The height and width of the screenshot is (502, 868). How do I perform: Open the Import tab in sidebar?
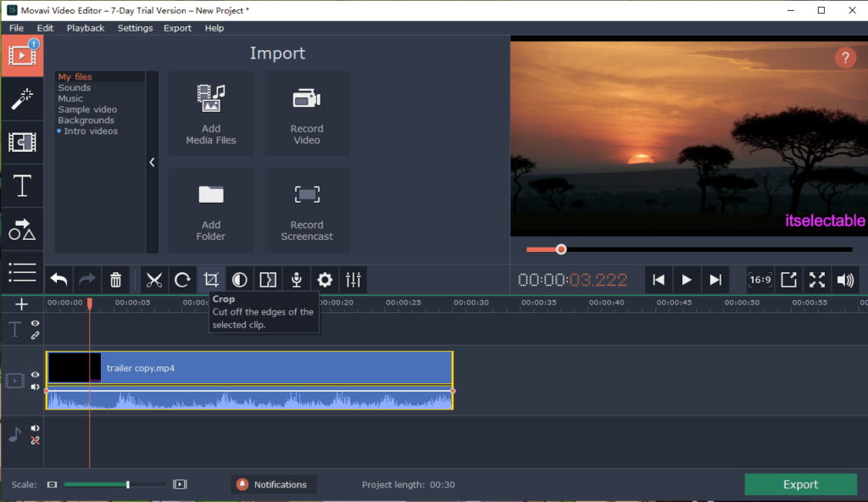point(22,55)
